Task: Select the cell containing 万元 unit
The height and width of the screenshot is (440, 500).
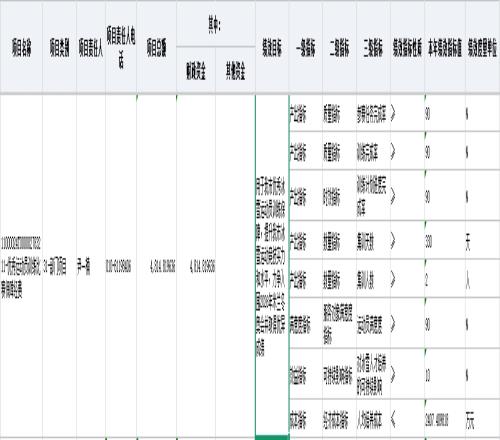Action: click(x=482, y=419)
